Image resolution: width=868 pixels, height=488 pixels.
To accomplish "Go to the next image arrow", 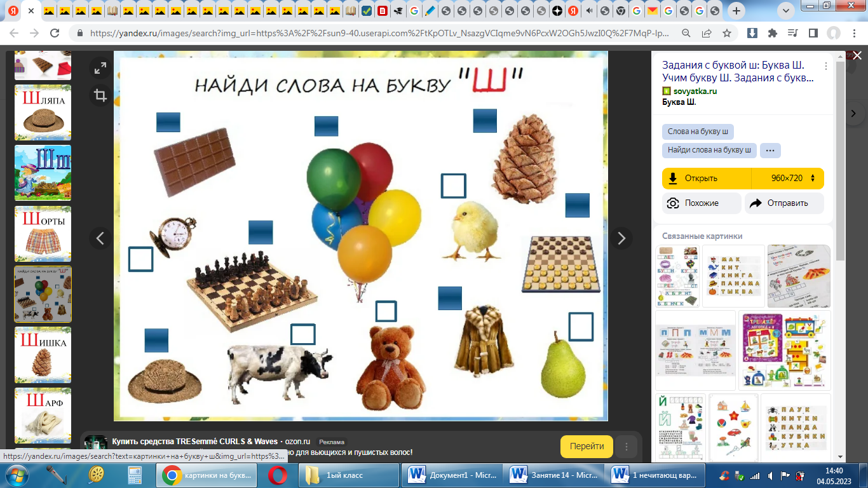I will pyautogui.click(x=621, y=238).
